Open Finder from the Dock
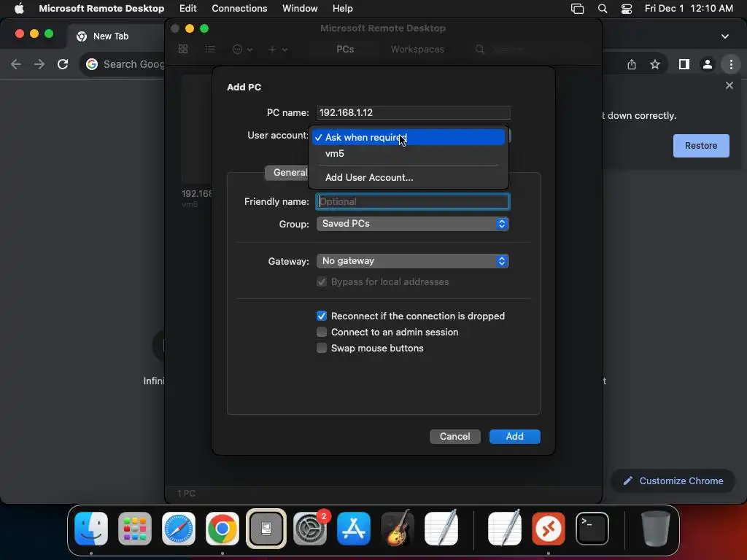Image resolution: width=747 pixels, height=560 pixels. pyautogui.click(x=91, y=528)
